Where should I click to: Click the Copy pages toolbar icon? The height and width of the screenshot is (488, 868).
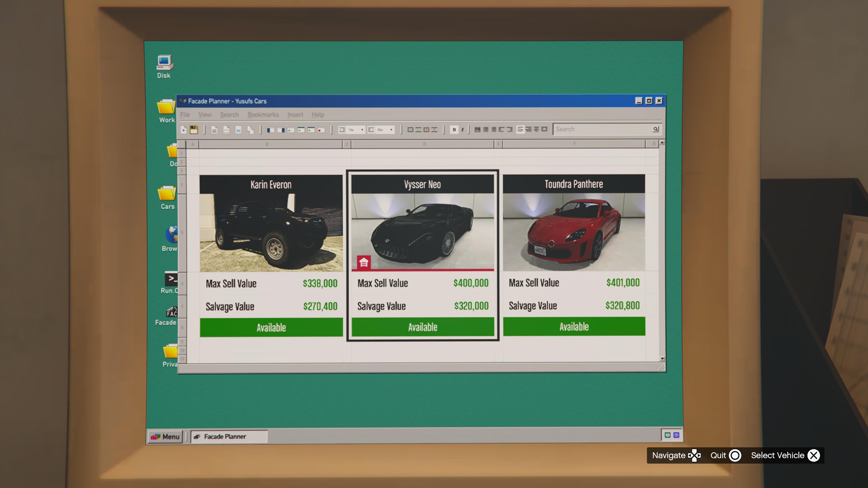pyautogui.click(x=250, y=130)
